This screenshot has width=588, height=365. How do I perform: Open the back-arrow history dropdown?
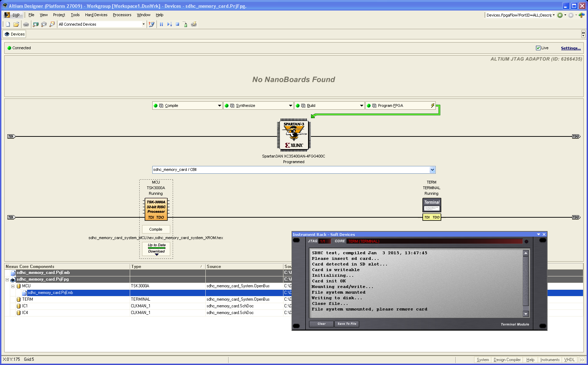coord(565,15)
